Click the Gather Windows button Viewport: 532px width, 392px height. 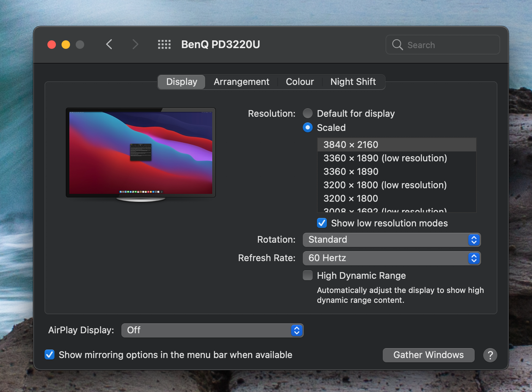click(x=429, y=355)
